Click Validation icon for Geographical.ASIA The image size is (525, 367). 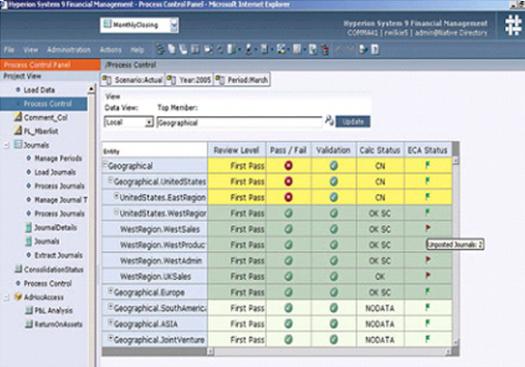333,323
